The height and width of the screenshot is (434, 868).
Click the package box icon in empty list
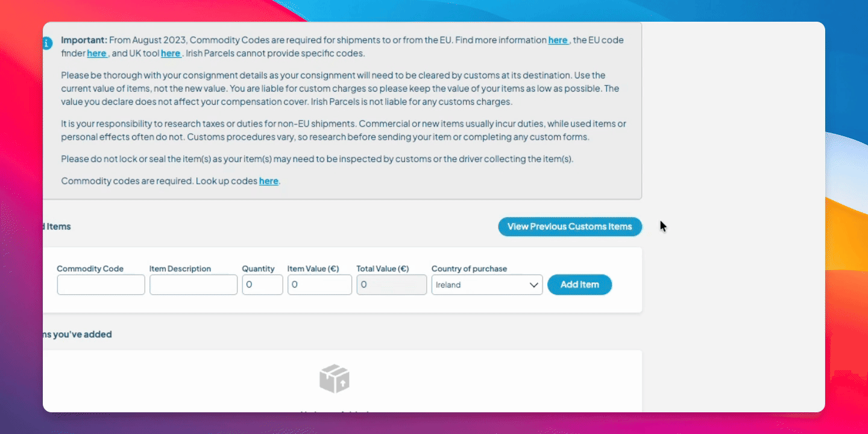pos(334,379)
